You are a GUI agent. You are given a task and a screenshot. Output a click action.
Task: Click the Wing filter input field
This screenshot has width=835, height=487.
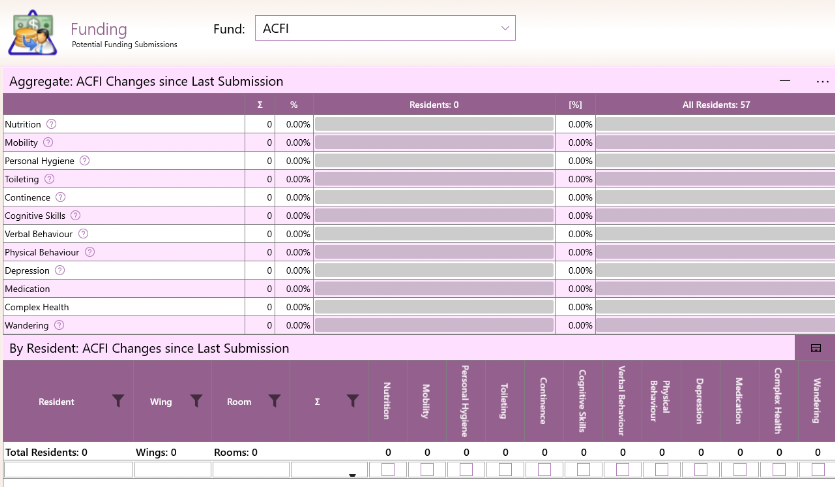173,469
